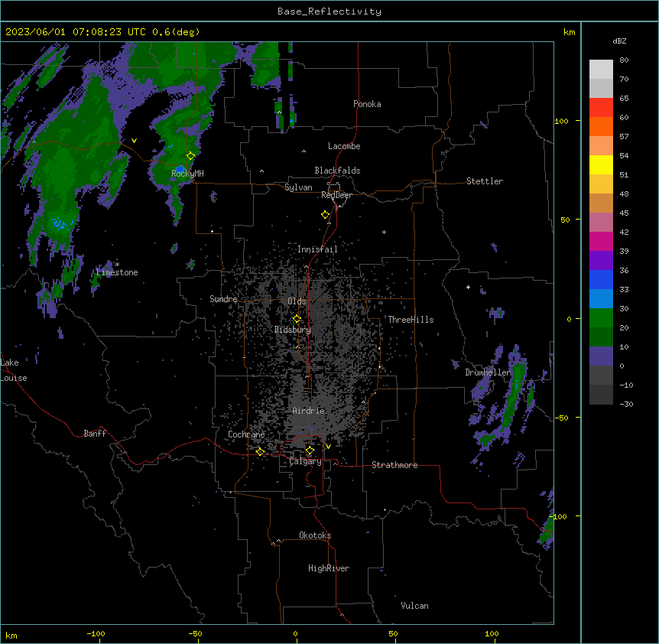Click the Banff town label
The width and height of the screenshot is (659, 644).
click(x=95, y=434)
